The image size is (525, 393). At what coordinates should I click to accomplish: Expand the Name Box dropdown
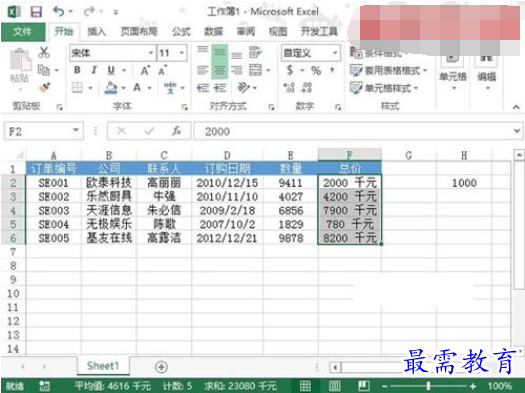point(76,130)
